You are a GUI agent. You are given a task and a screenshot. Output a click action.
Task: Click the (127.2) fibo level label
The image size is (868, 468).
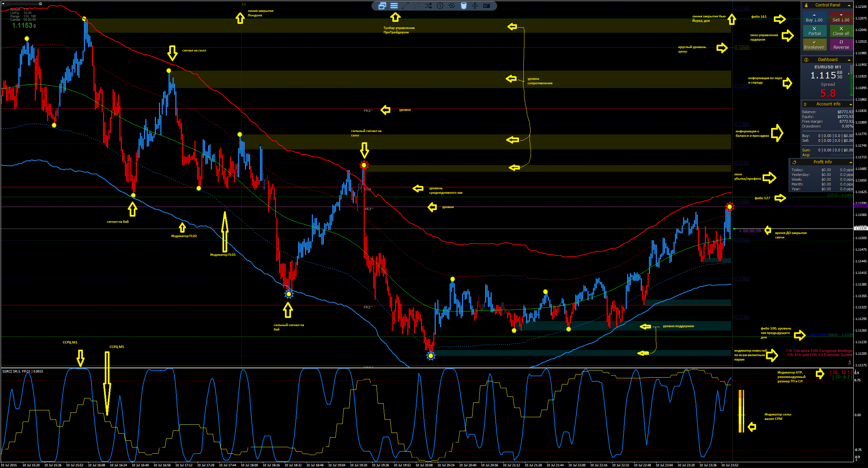coord(840,195)
